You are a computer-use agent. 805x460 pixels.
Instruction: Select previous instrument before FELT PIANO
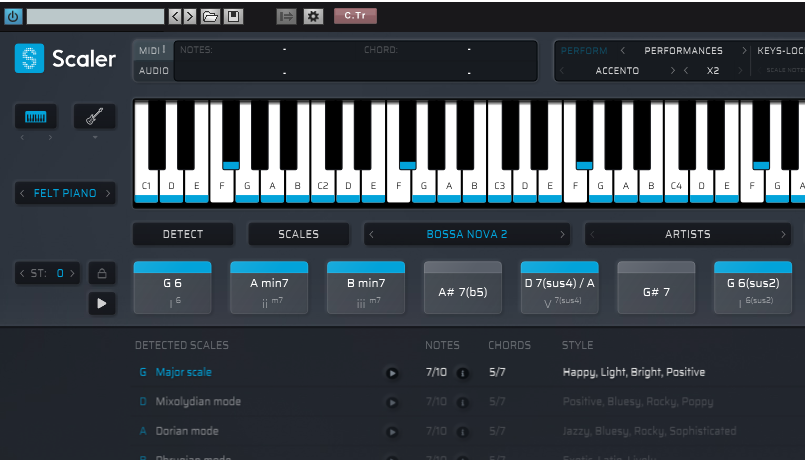coord(22,194)
